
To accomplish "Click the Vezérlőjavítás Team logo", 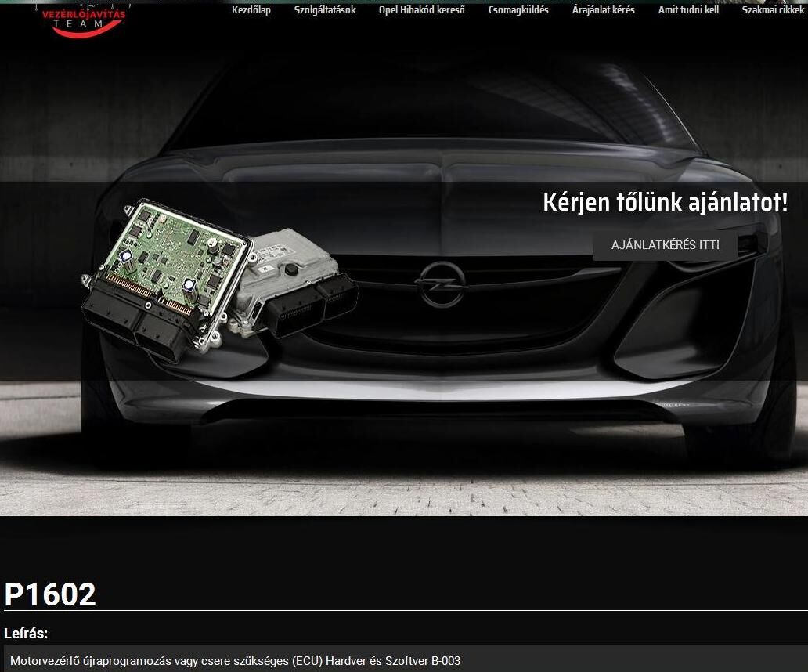I will coord(84,20).
